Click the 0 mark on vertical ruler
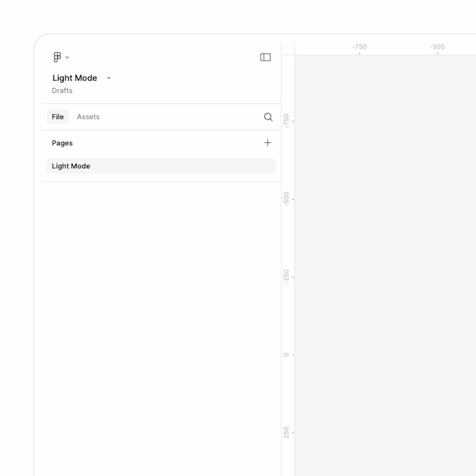Screen dimensions: 476x476 point(286,355)
